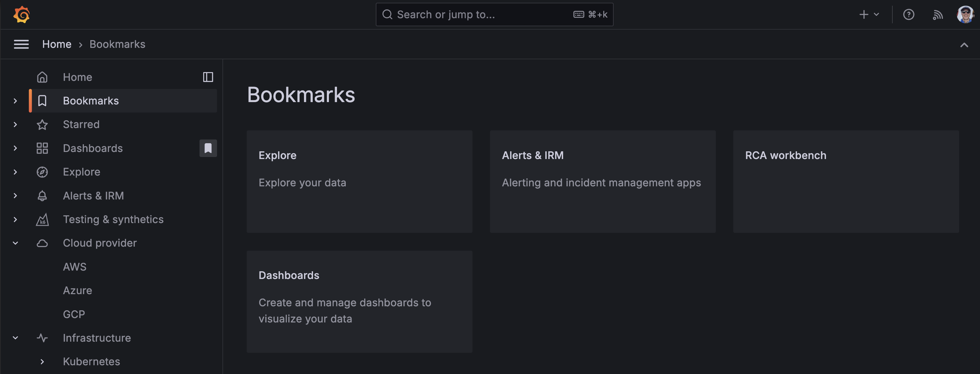Open Alerts & IRM bell icon

42,195
